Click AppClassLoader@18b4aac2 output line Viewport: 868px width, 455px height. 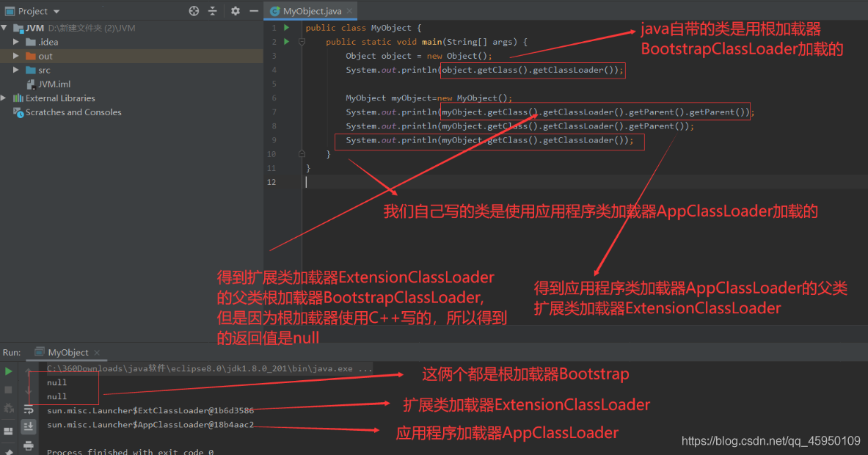150,425
